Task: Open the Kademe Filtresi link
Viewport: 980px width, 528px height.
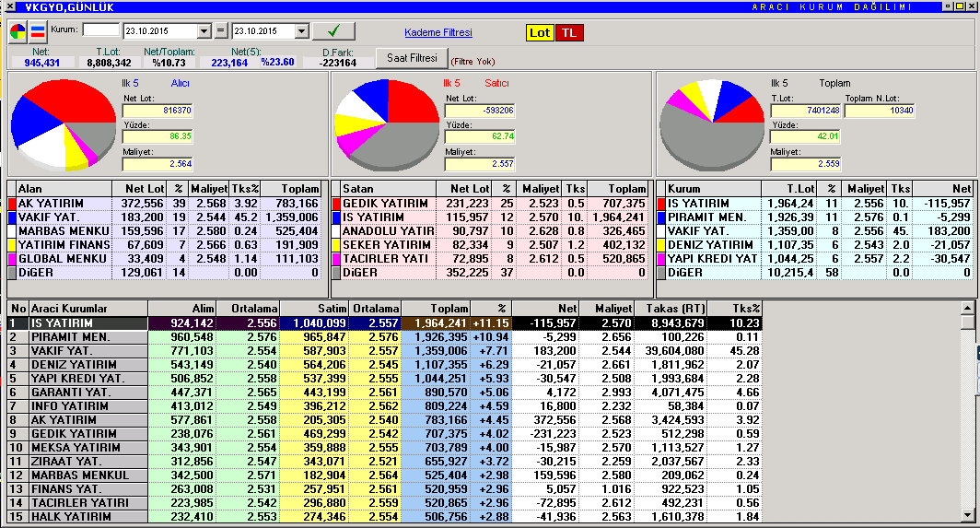Action: (438, 32)
